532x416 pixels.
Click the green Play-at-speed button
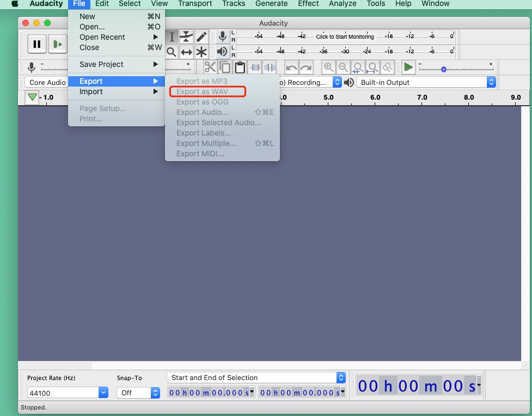tap(408, 67)
